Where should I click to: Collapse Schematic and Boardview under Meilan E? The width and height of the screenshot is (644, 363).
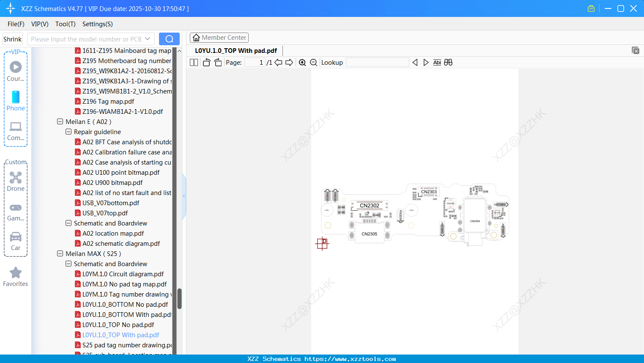(x=69, y=223)
